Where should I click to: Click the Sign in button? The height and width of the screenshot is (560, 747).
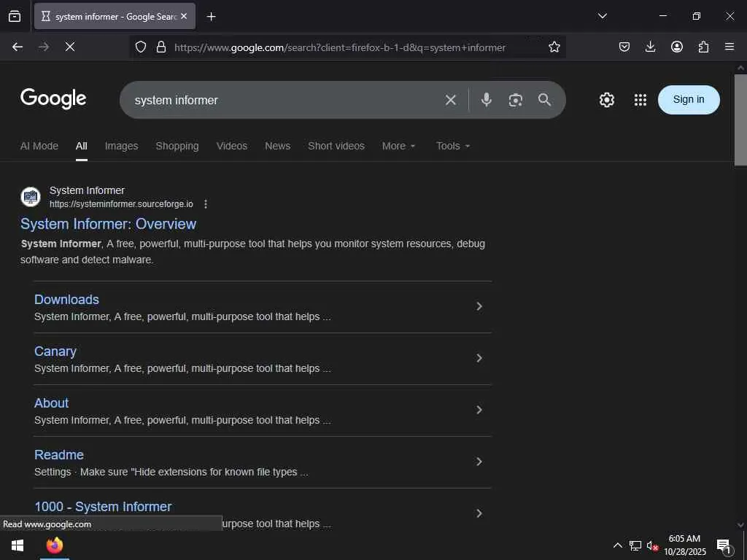(x=689, y=99)
